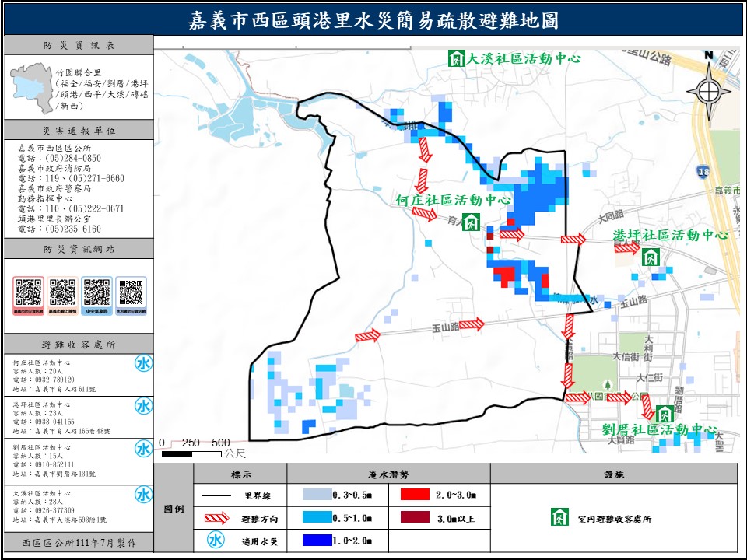Image resolution: width=747 pixels, height=560 pixels.
Task: Click the red evacuation arrow on 玉山路 label
Action: (471, 324)
